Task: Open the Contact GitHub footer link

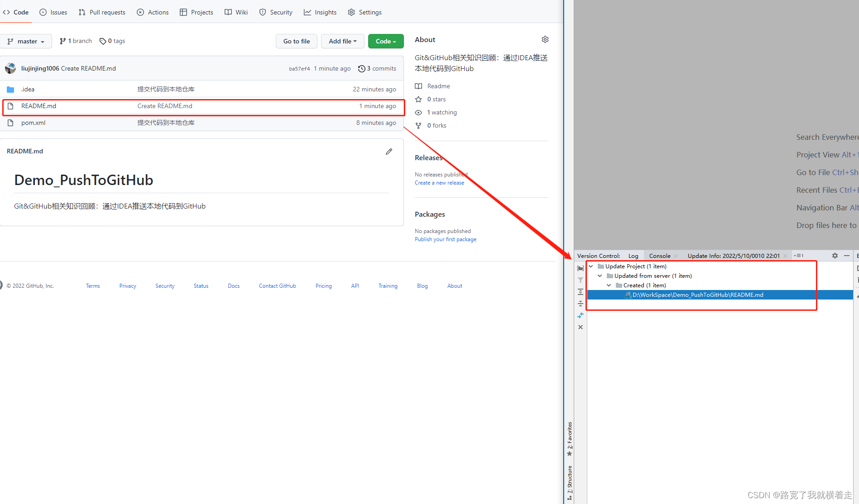Action: pos(277,286)
